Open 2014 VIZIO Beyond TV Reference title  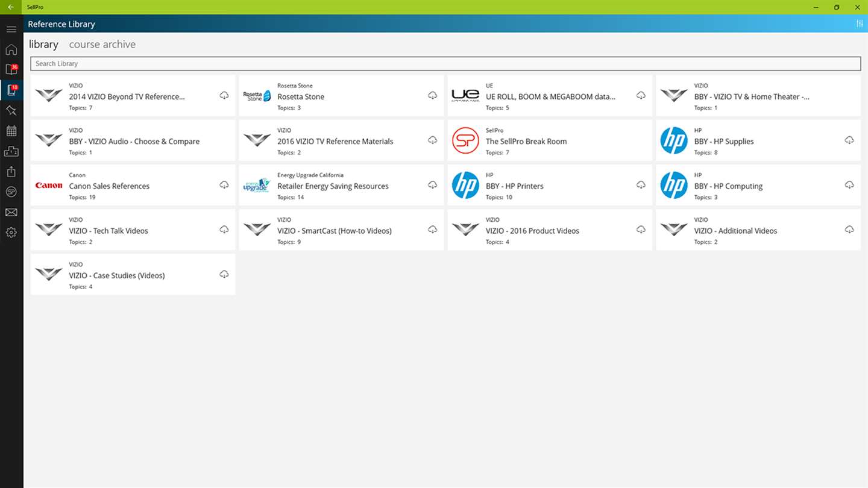127,96
